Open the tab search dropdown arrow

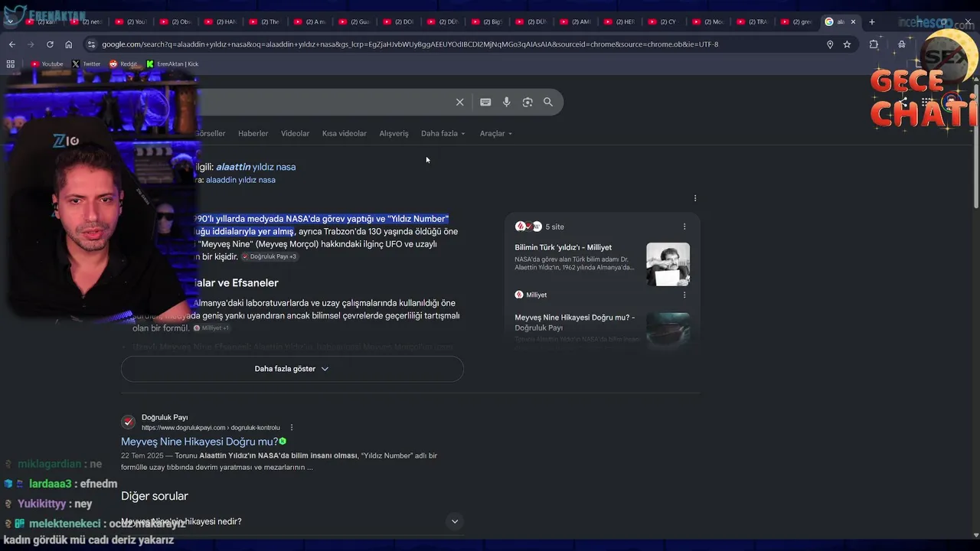[10, 21]
